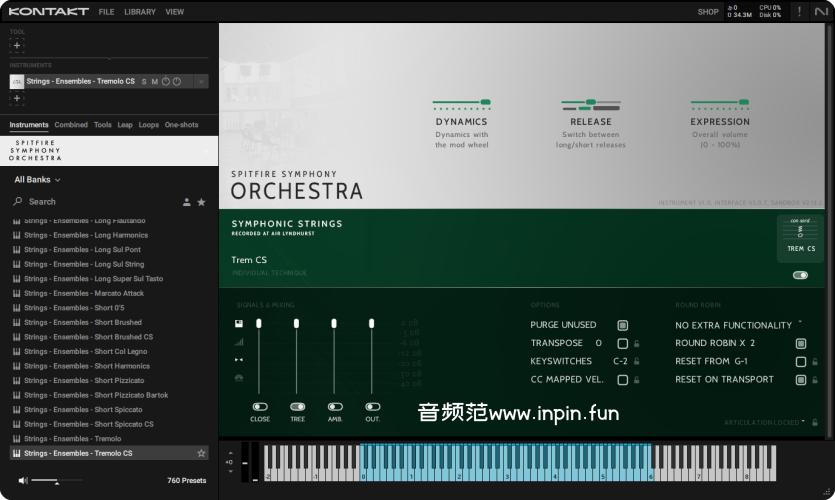Toggle the ROUND ROBIN X 2 checkbox
The height and width of the screenshot is (500, 835).
click(x=800, y=343)
